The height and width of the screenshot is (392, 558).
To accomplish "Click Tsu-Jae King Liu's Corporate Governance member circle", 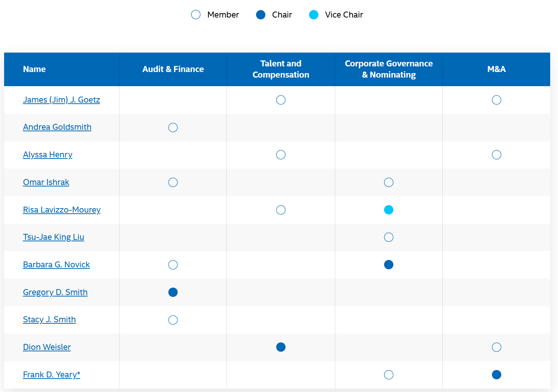I will coord(389,237).
